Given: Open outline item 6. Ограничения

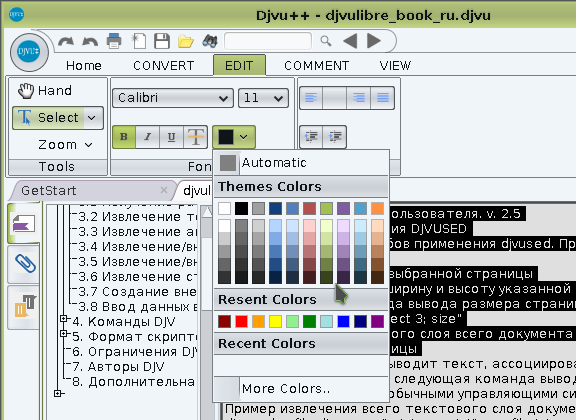Looking at the screenshot, I should (135, 352).
